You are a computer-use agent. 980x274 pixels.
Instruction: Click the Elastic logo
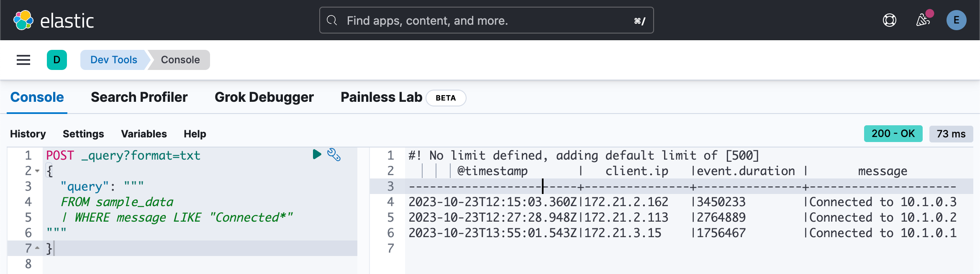(54, 20)
